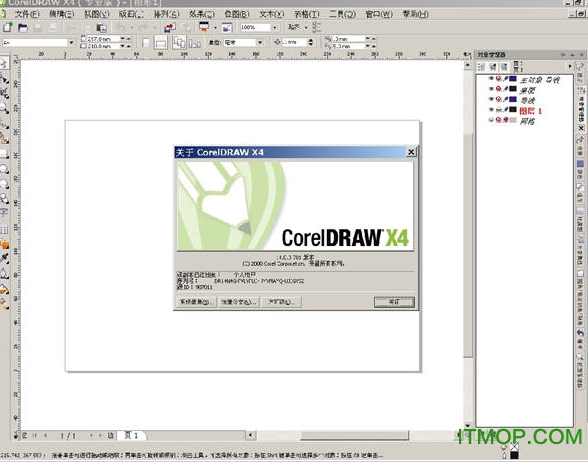Image resolution: width=588 pixels, height=462 pixels.
Task: Select the Interactive Blend tool
Action: [4, 244]
